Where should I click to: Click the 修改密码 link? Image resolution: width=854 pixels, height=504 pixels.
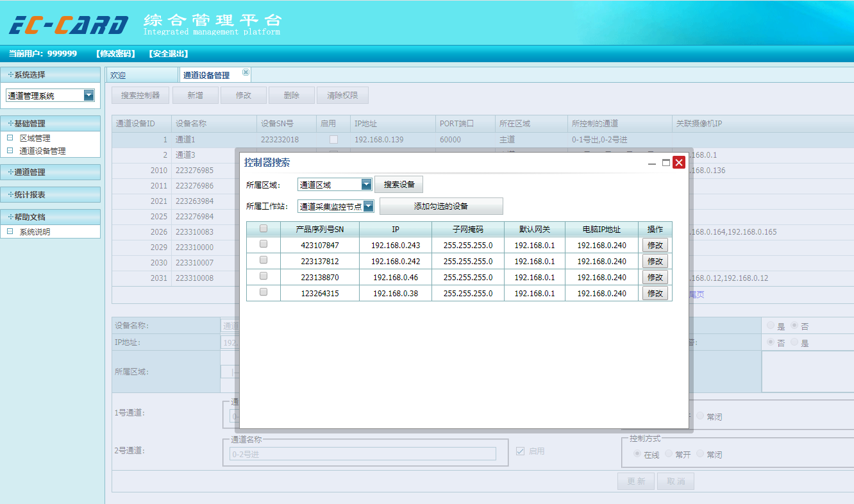tap(115, 54)
